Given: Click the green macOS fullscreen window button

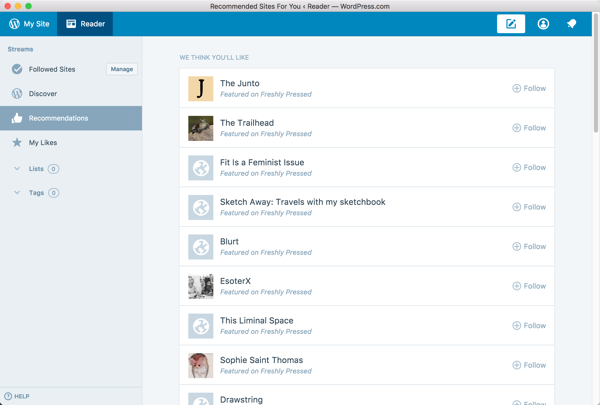Looking at the screenshot, I should point(28,6).
